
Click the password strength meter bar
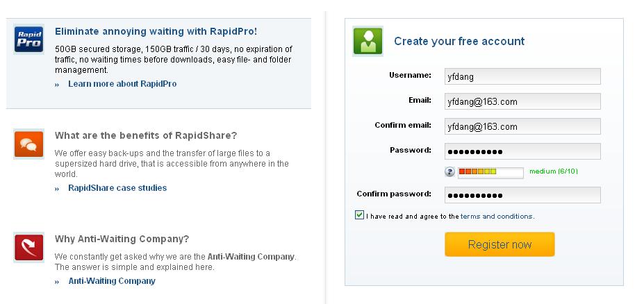tap(490, 171)
